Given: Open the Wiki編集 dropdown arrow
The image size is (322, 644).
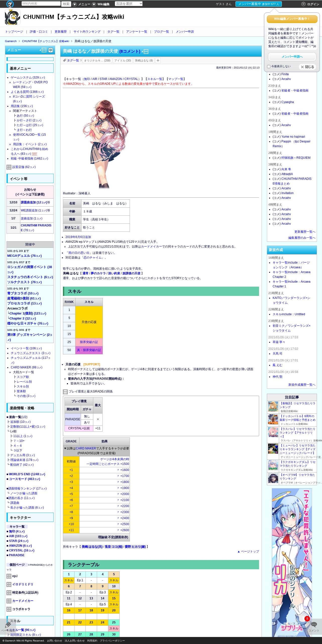Looking at the screenshot, I should 94,4.
